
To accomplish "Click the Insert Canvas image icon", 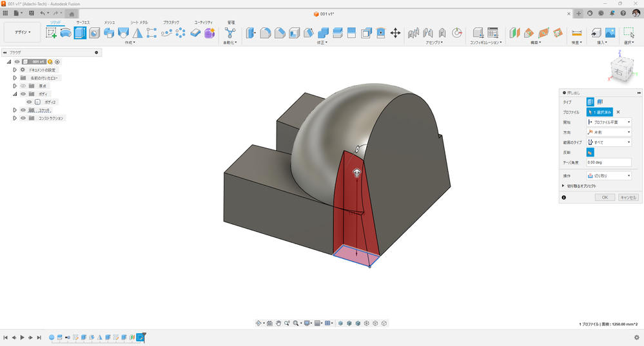I will (610, 33).
